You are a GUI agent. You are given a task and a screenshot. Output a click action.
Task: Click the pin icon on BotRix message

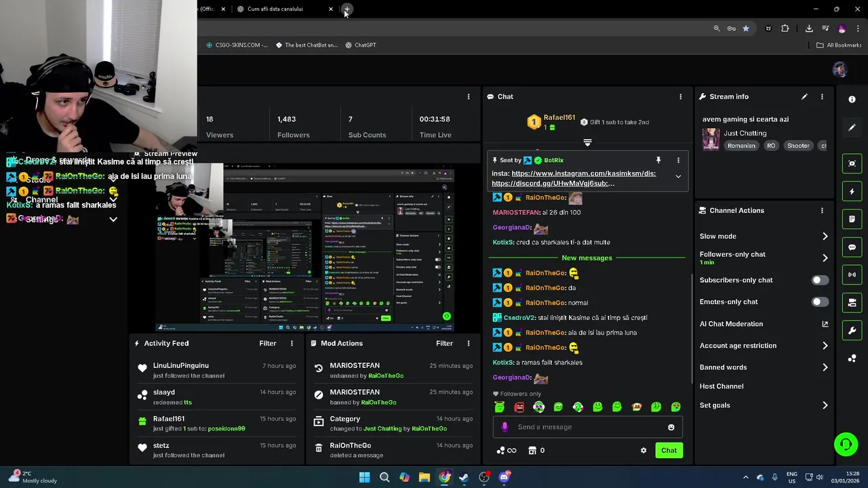click(x=658, y=161)
